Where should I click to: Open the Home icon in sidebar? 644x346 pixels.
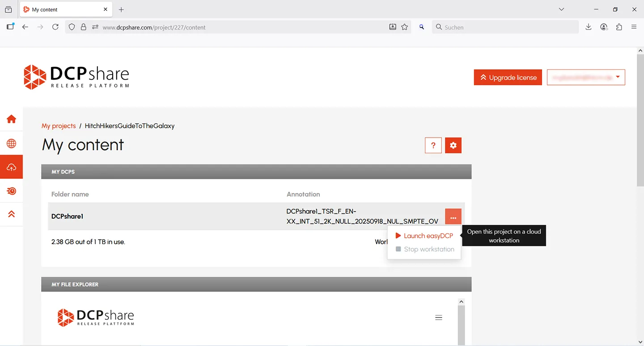(12, 119)
